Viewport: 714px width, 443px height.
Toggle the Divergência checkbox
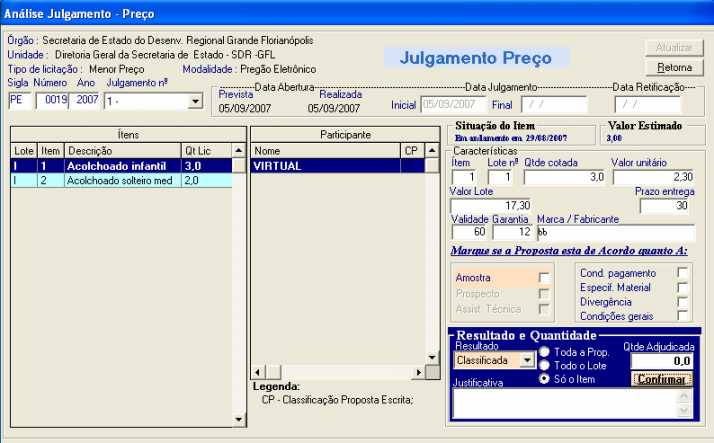pos(682,301)
